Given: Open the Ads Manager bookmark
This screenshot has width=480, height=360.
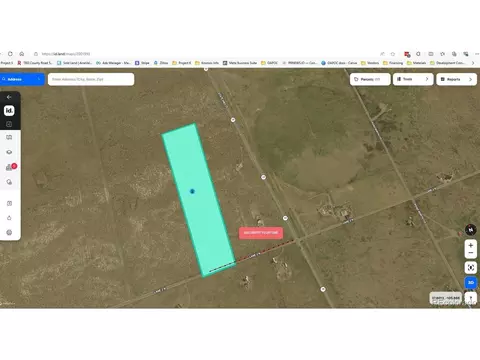Looking at the screenshot, I should [x=114, y=63].
